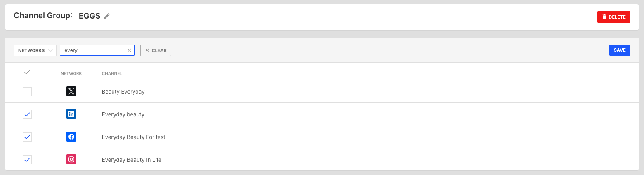
Task: Click the Facebook network icon
Action: coord(71,137)
